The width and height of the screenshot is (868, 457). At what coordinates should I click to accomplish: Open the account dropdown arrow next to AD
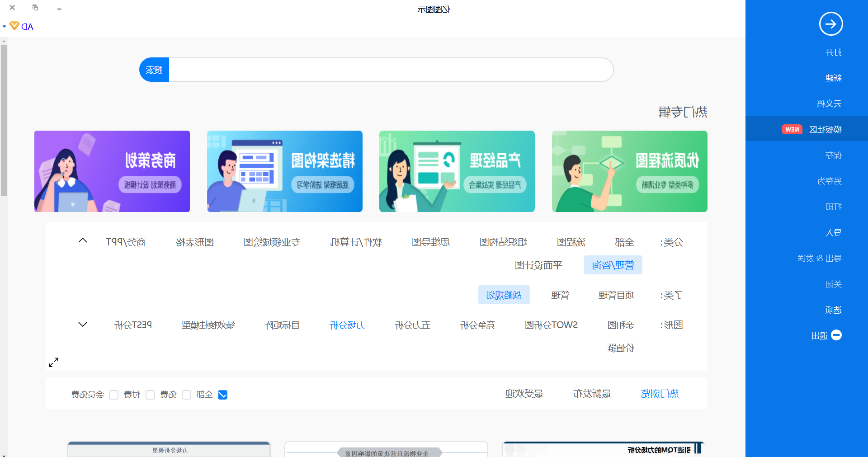click(4, 26)
